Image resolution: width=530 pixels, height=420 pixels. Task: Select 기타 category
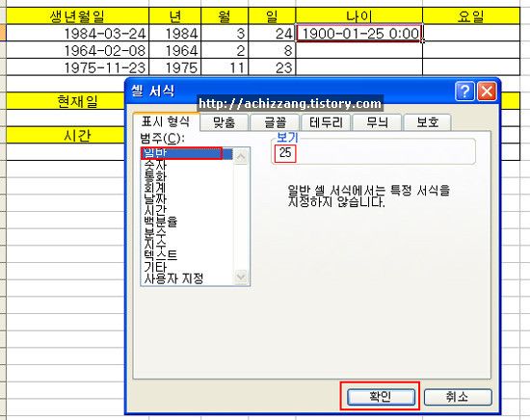click(187, 267)
